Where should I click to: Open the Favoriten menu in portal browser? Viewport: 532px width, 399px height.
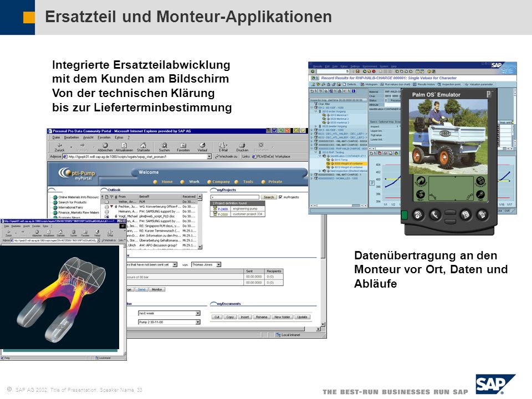pos(104,137)
